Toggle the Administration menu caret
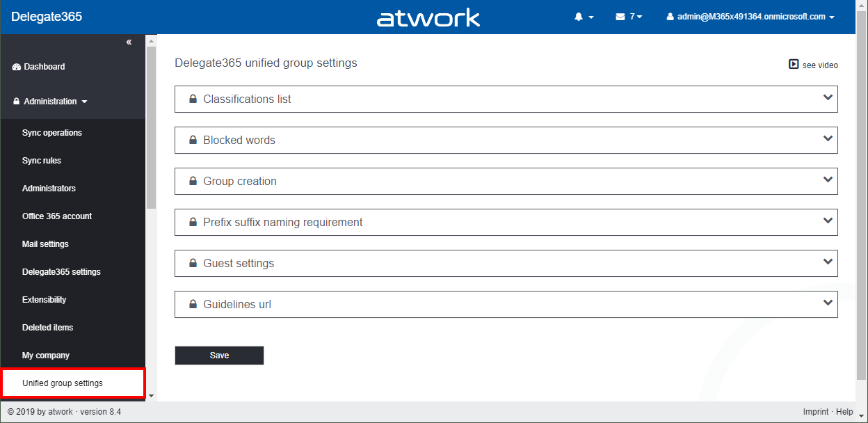The height and width of the screenshot is (423, 868). pos(85,102)
